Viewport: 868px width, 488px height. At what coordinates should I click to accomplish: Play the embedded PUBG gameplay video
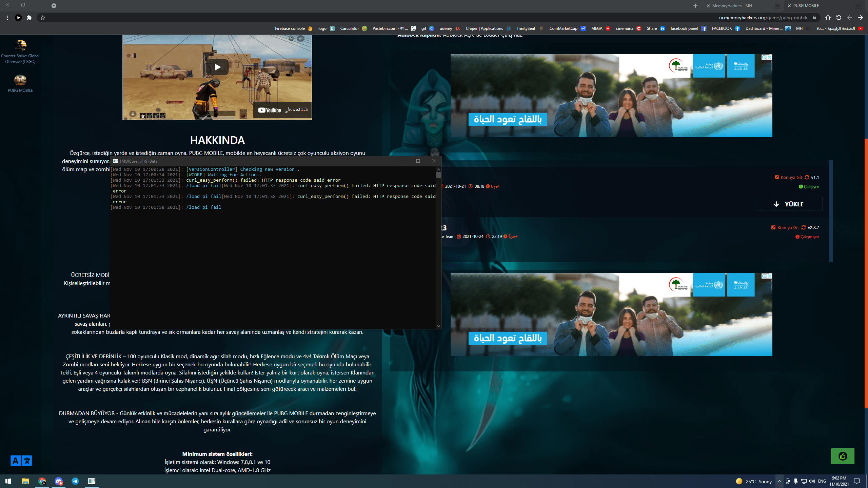coord(217,67)
